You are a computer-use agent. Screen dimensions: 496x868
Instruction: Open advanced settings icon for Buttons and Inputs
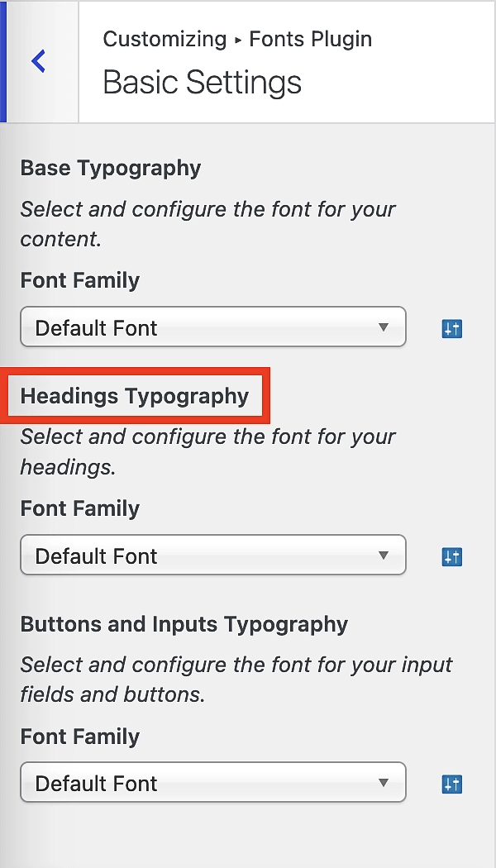[451, 785]
